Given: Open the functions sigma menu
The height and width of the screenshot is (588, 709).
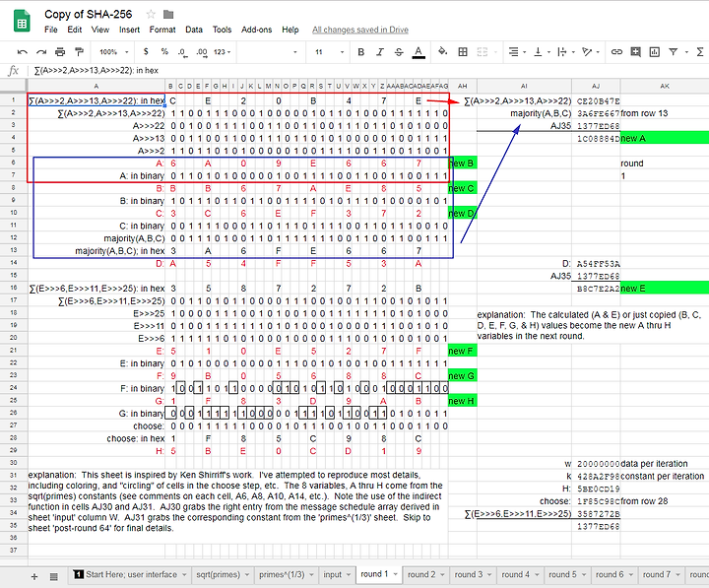Looking at the screenshot, I should click(x=700, y=52).
